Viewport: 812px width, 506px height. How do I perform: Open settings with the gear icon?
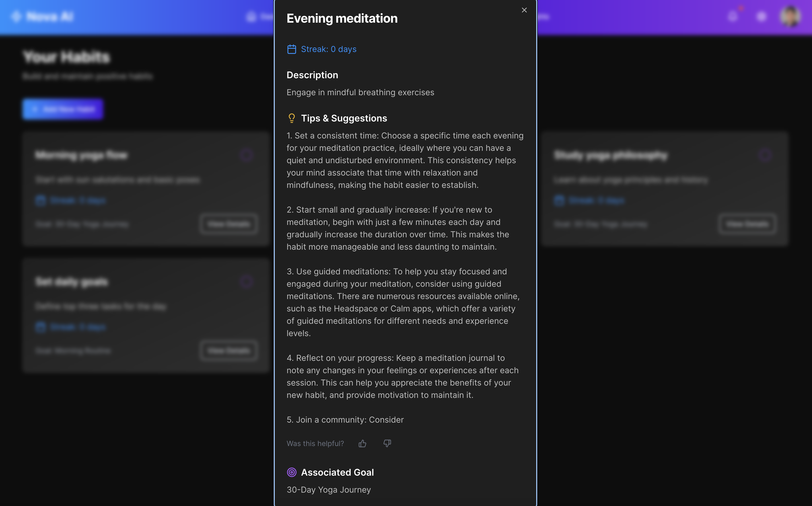click(x=761, y=16)
